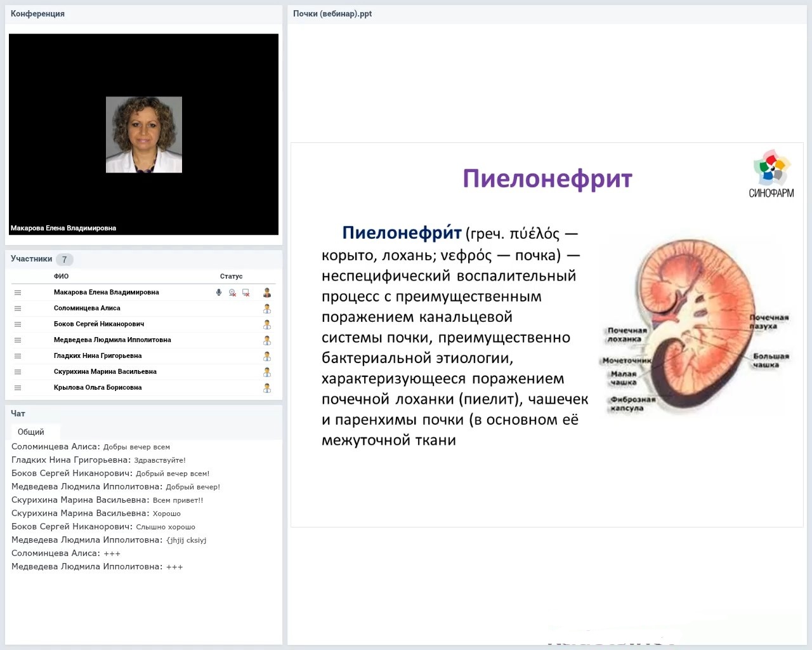Click the Статус column header
Screen dimensions: 812x650
pos(231,276)
